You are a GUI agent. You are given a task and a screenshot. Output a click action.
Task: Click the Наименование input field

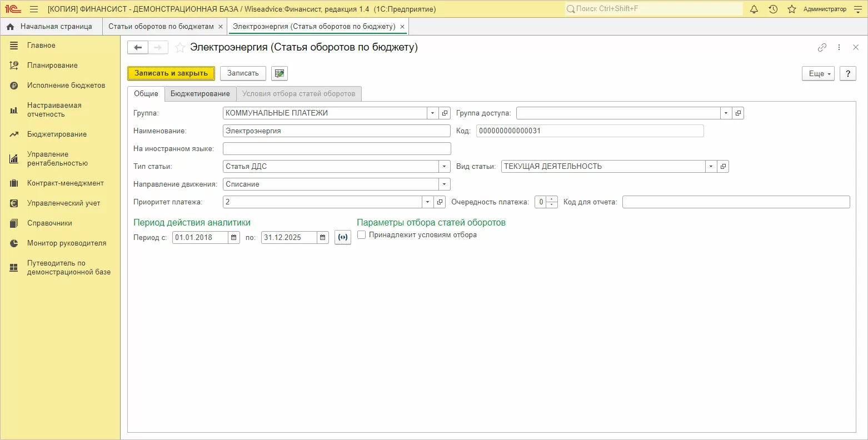(336, 131)
